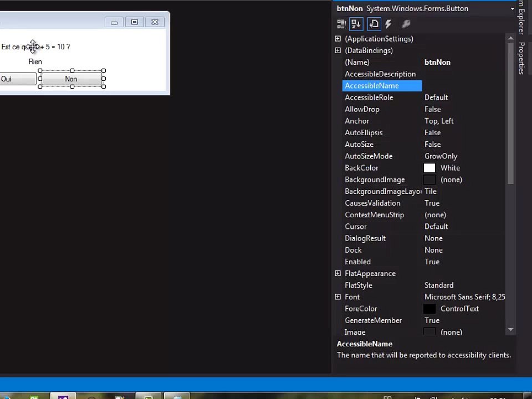Screen dimensions: 532x399
Task: Select the Oui button on the form
Action: point(18,79)
